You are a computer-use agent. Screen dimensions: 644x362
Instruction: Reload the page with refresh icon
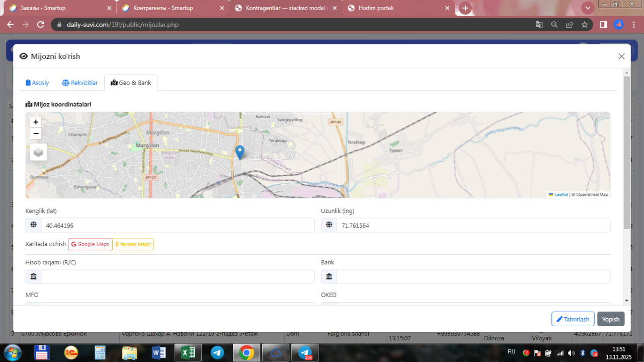tap(41, 25)
